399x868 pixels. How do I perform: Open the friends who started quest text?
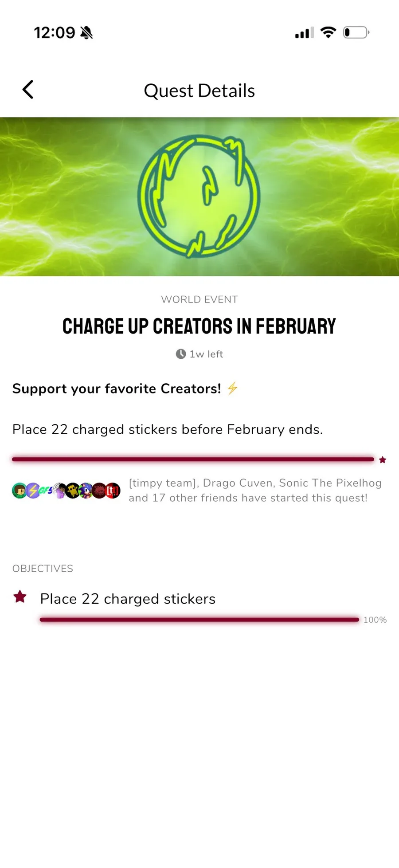(x=255, y=491)
